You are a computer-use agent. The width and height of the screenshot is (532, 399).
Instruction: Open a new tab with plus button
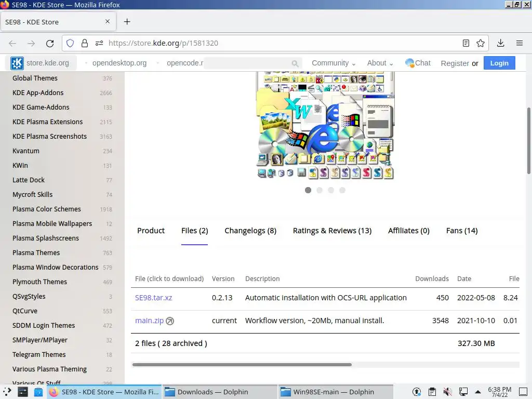click(127, 22)
